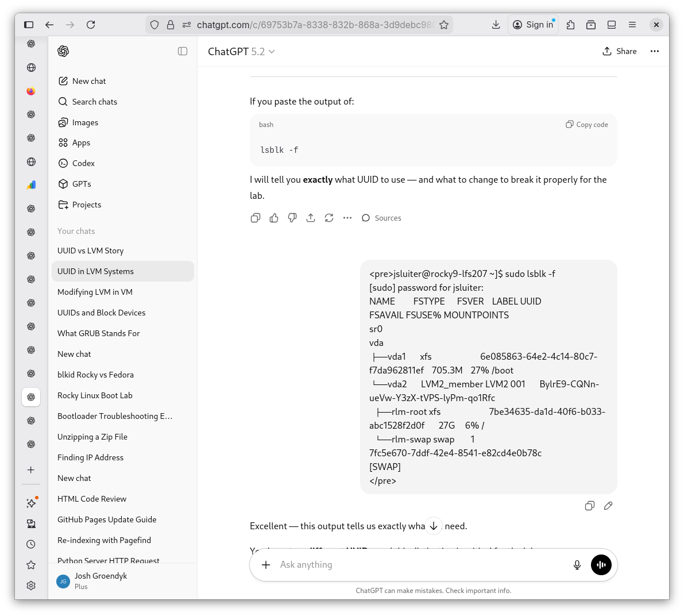This screenshot has width=684, height=616.
Task: Bookmark this page via the address bar star
Action: (444, 25)
